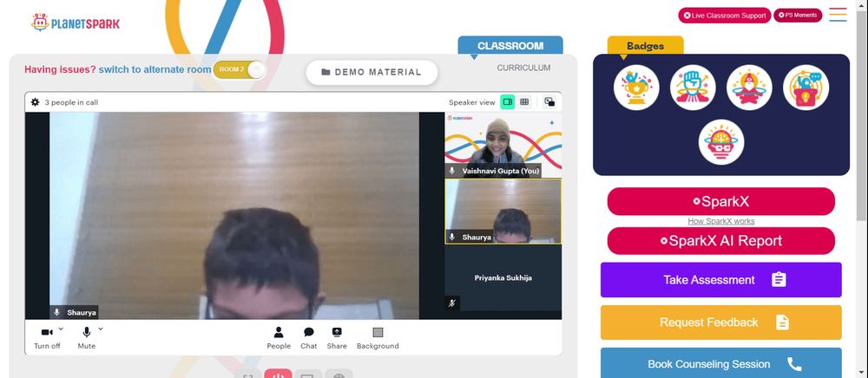
Task: Switch to grid view layout icon
Action: pos(524,101)
